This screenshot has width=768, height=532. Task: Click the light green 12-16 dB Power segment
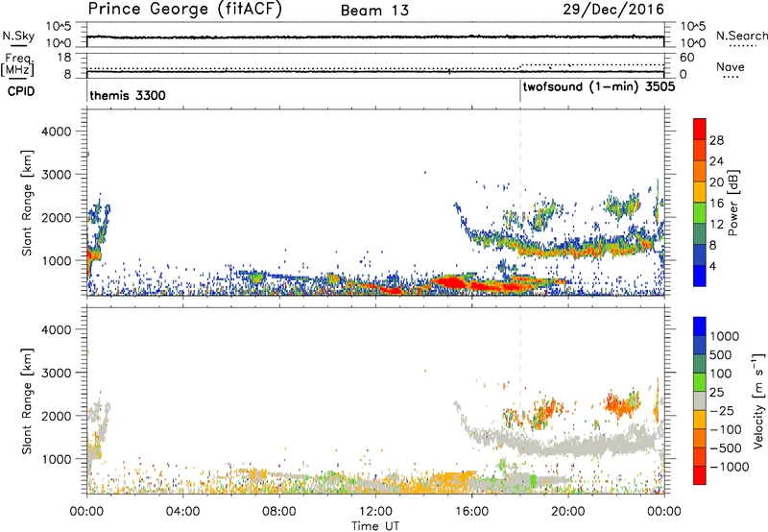[700, 213]
